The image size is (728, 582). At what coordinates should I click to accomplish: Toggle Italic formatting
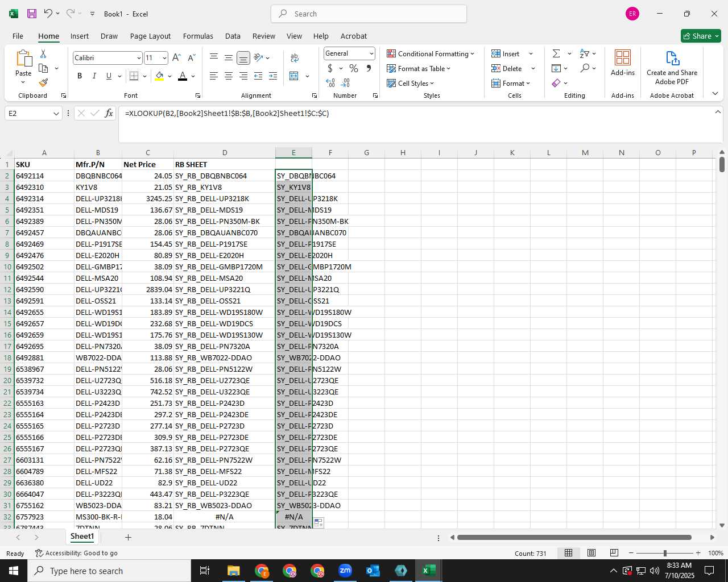[94, 76]
